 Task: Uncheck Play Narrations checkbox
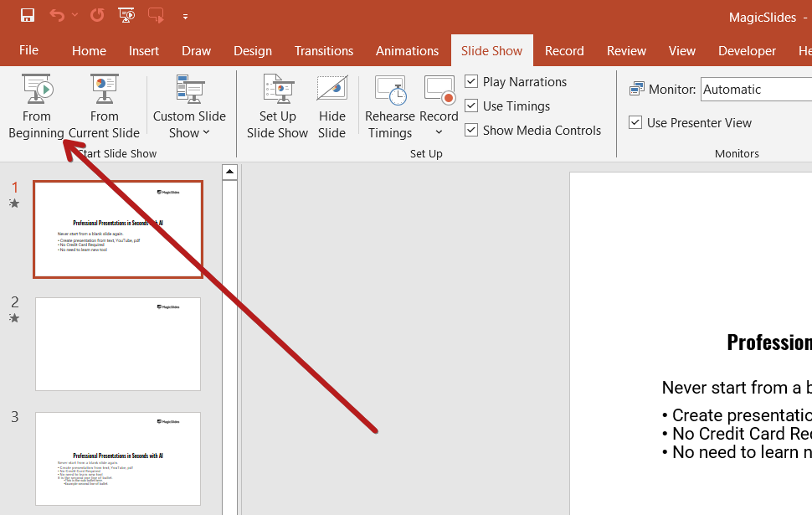471,81
